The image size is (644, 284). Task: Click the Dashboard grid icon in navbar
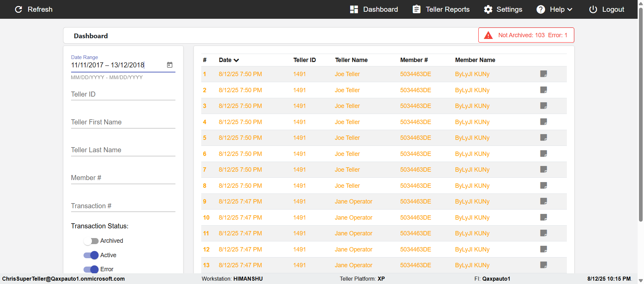[x=354, y=9]
